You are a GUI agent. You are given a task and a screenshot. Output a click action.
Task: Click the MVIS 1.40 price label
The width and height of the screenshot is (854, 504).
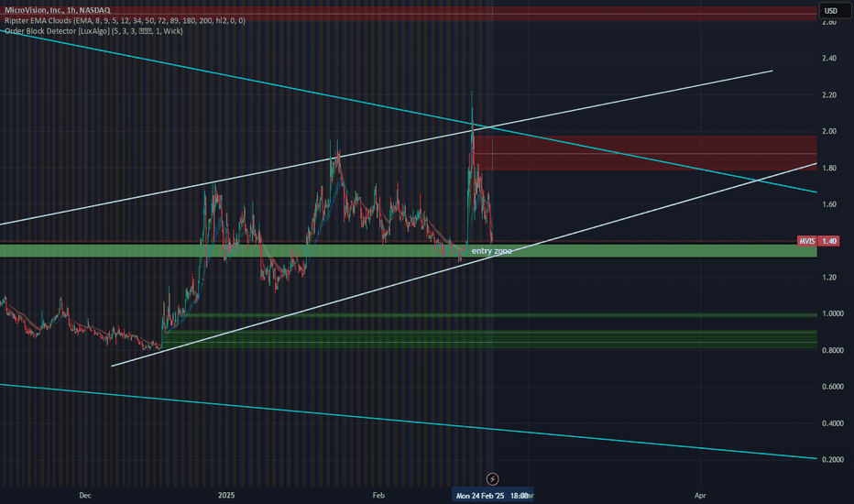[x=818, y=241]
